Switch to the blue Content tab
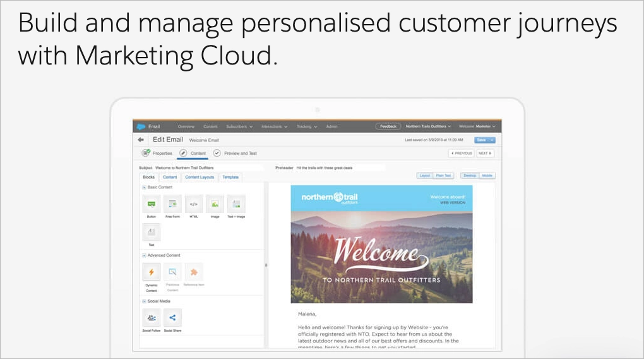The image size is (644, 359). click(x=170, y=177)
